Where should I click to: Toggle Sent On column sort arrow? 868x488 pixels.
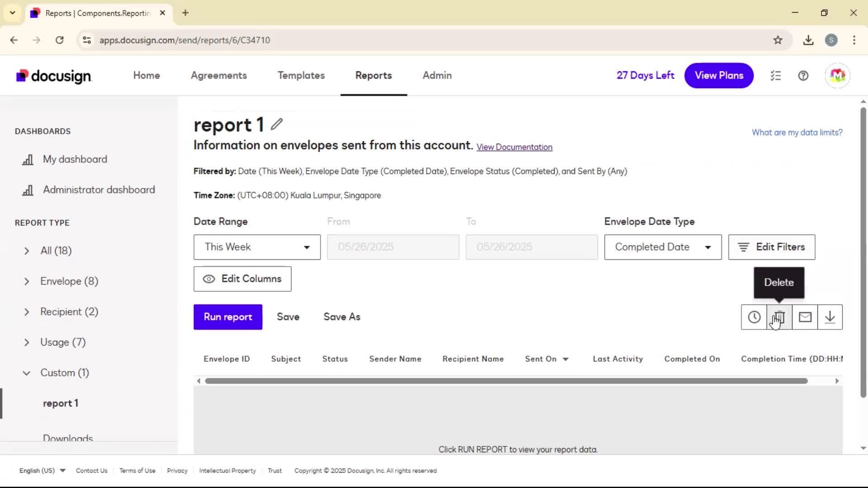click(x=565, y=359)
